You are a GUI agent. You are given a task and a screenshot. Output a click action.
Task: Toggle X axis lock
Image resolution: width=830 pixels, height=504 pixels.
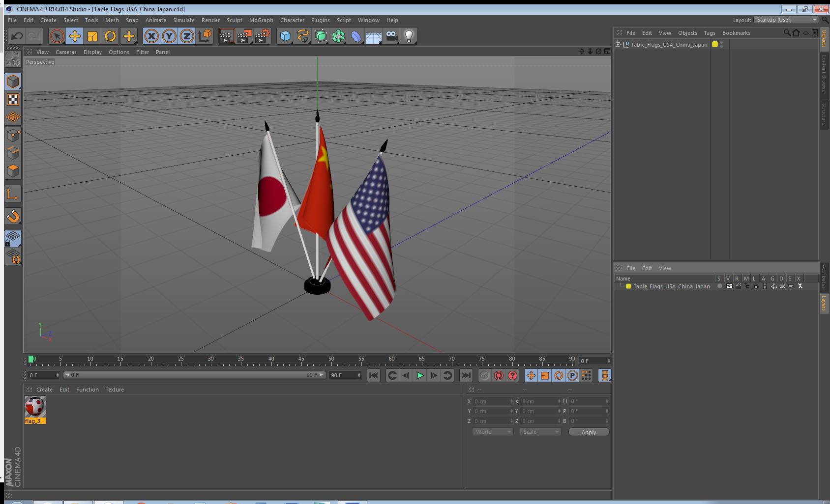[x=151, y=36]
